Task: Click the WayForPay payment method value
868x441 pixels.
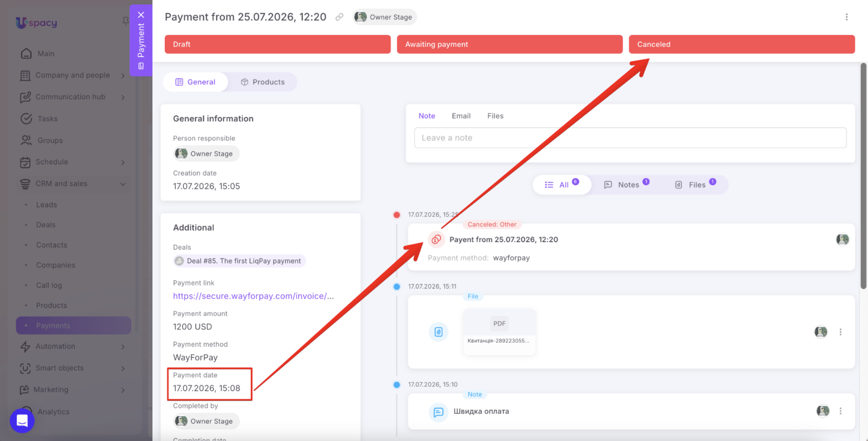Action: 195,357
